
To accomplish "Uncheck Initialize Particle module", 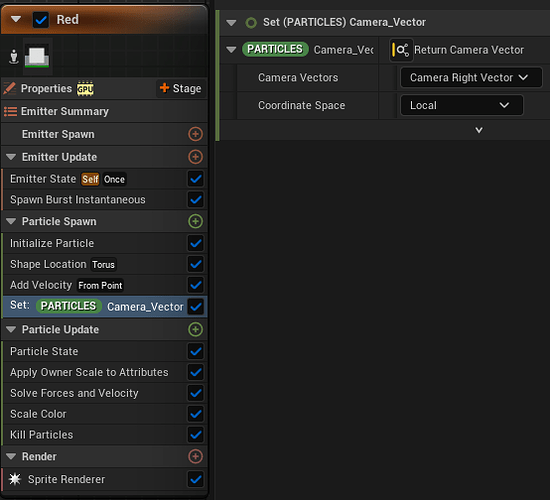I will [195, 243].
